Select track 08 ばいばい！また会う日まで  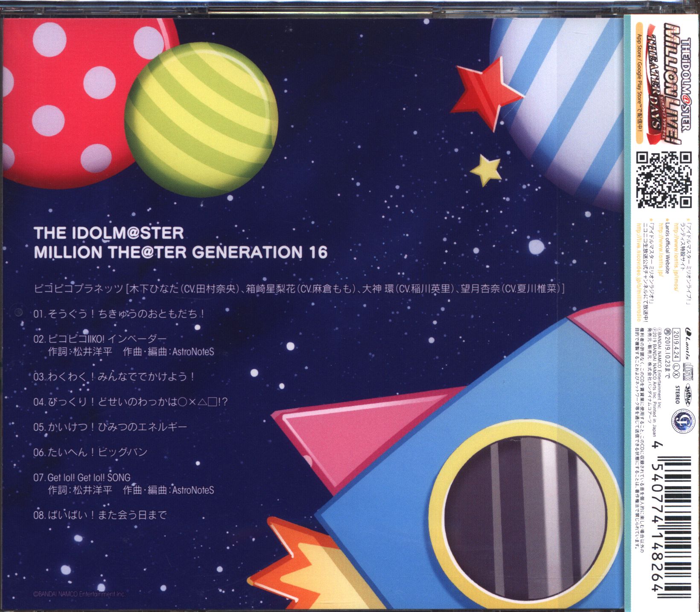pyautogui.click(x=100, y=515)
